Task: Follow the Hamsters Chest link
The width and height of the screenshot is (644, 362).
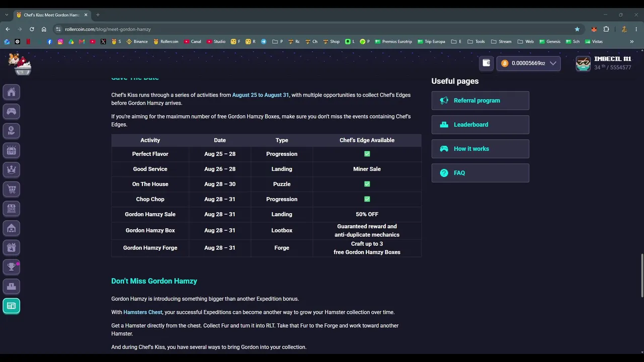Action: 143,312
